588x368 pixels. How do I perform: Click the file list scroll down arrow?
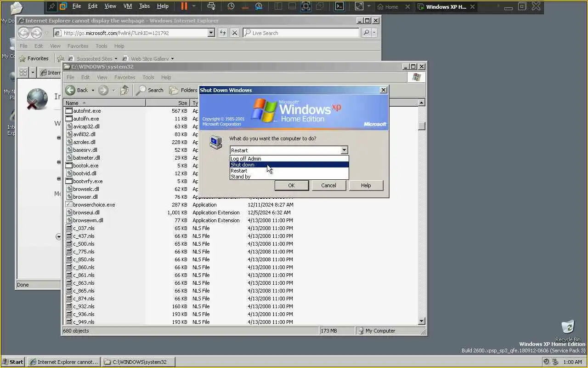[422, 321]
